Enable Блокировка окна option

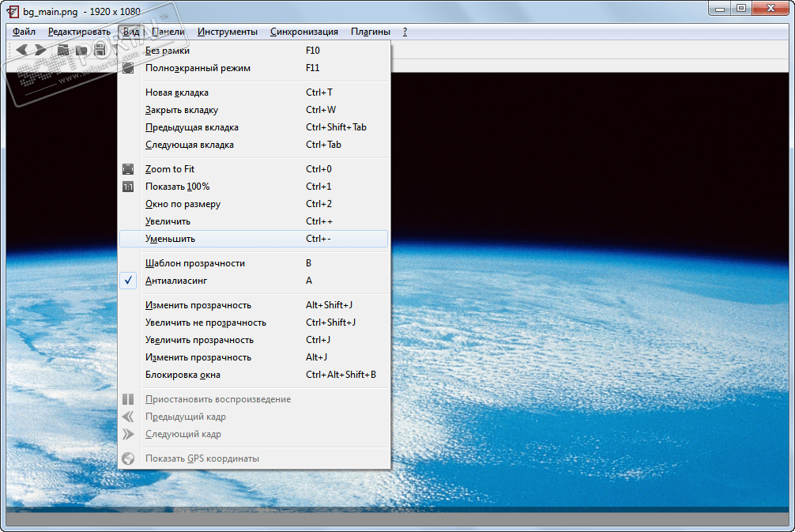click(x=183, y=375)
